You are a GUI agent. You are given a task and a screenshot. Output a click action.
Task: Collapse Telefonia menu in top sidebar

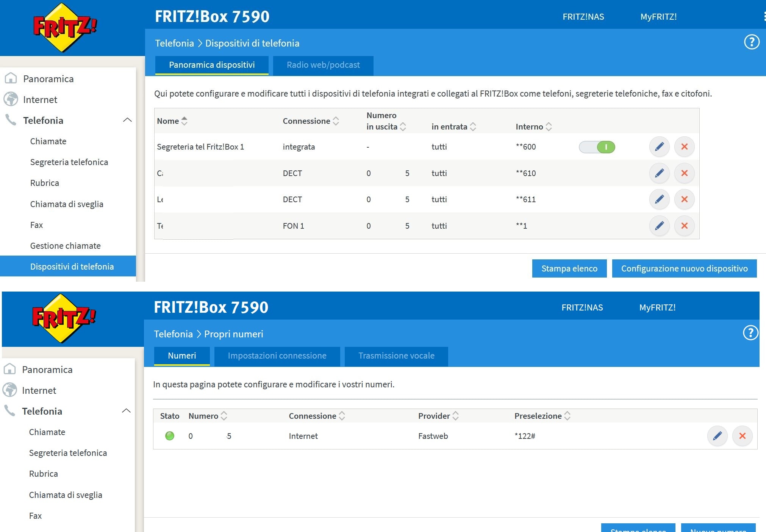127,120
